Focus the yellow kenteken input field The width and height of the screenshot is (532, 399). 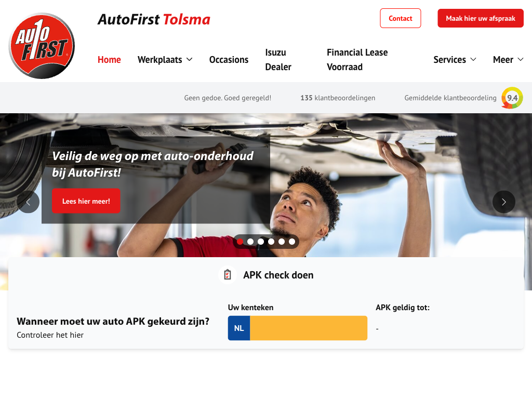pyautogui.click(x=309, y=328)
